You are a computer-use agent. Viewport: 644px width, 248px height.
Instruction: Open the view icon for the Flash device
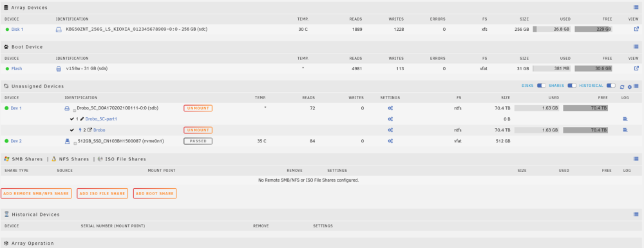636,68
